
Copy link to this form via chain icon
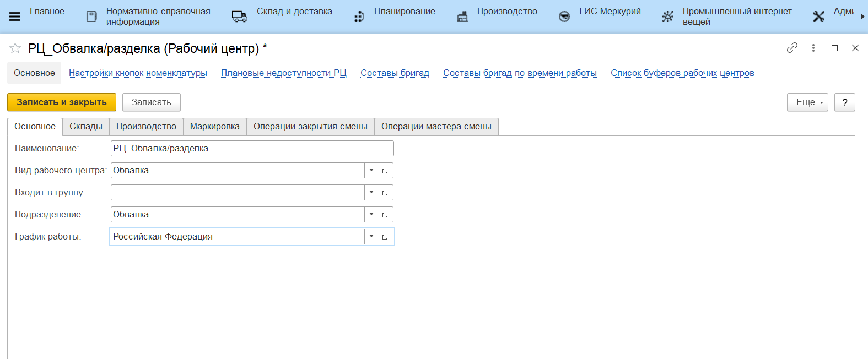[792, 48]
